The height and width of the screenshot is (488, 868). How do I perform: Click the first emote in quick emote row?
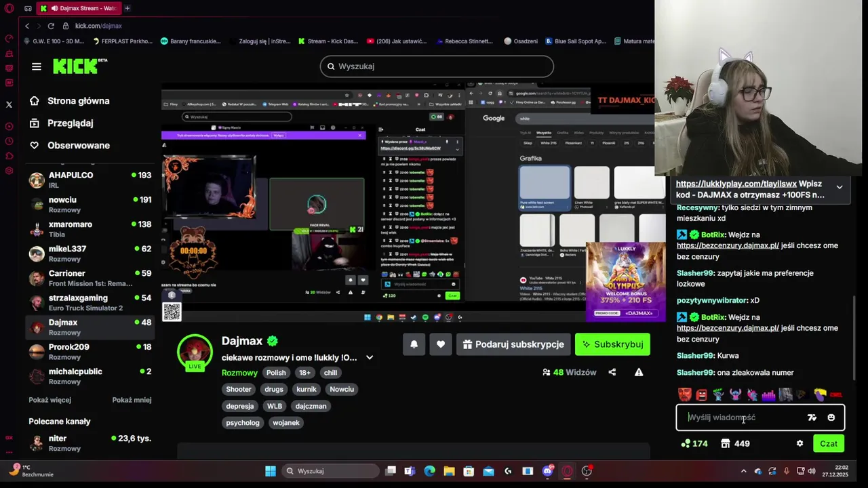pos(684,394)
